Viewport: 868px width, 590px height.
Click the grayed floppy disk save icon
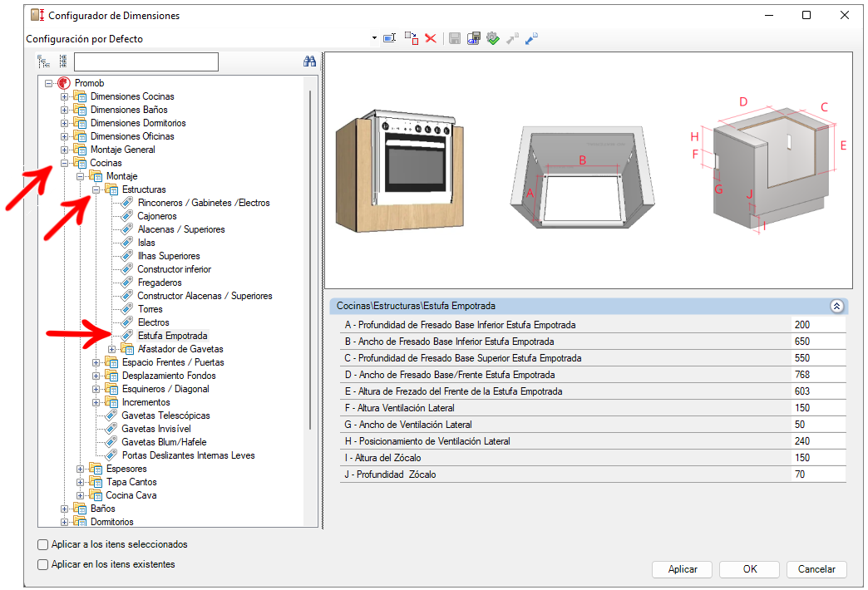455,38
